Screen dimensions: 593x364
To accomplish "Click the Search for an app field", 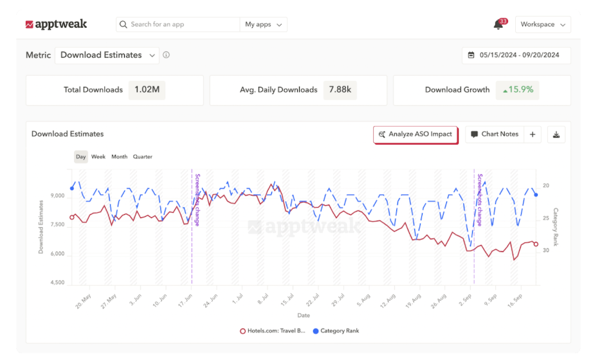I will [180, 24].
